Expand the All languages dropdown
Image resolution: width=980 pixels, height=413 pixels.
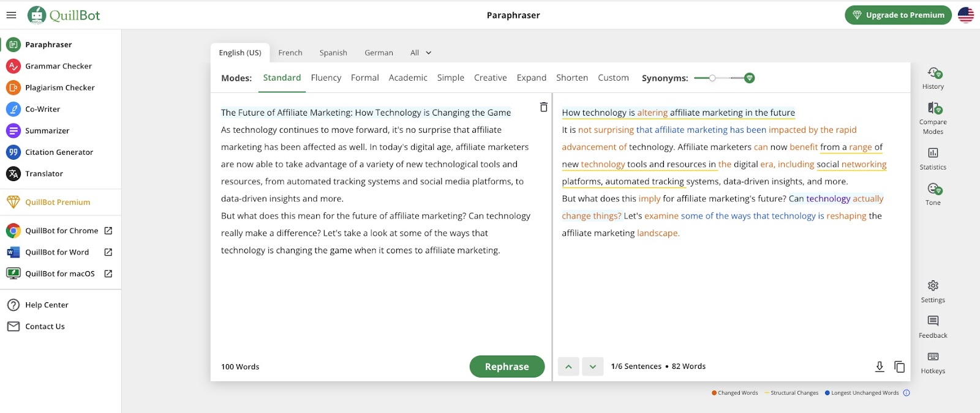tap(421, 53)
